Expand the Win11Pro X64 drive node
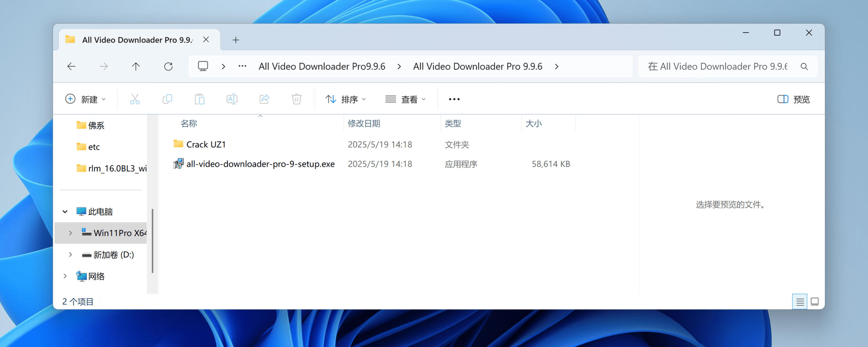 70,233
